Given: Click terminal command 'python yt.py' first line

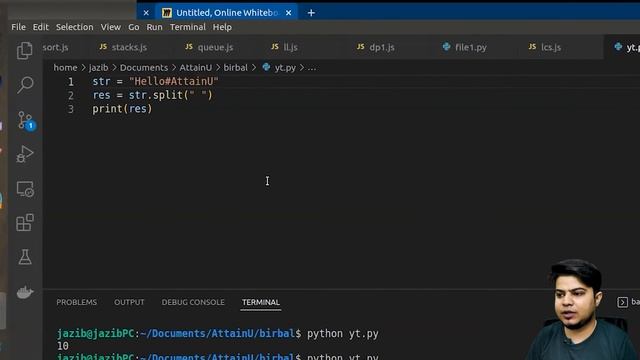Looking at the screenshot, I should 342,333.
